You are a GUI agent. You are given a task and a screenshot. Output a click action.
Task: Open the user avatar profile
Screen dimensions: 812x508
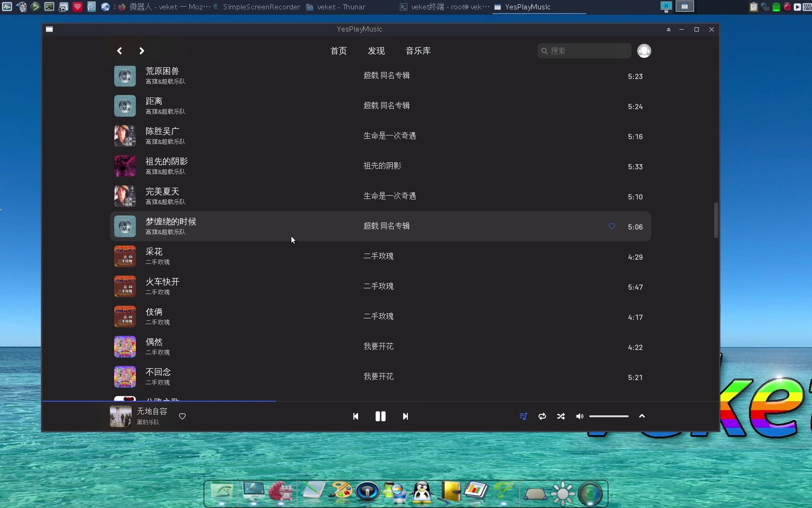coord(644,50)
